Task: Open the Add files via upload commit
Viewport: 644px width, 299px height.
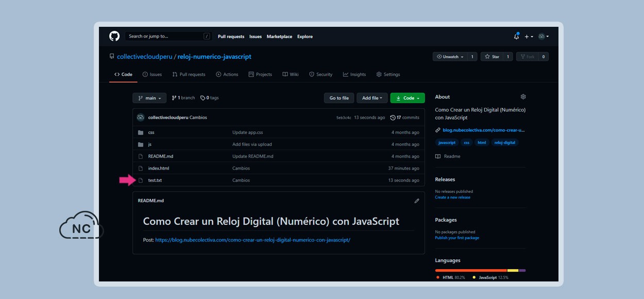Action: [252, 144]
